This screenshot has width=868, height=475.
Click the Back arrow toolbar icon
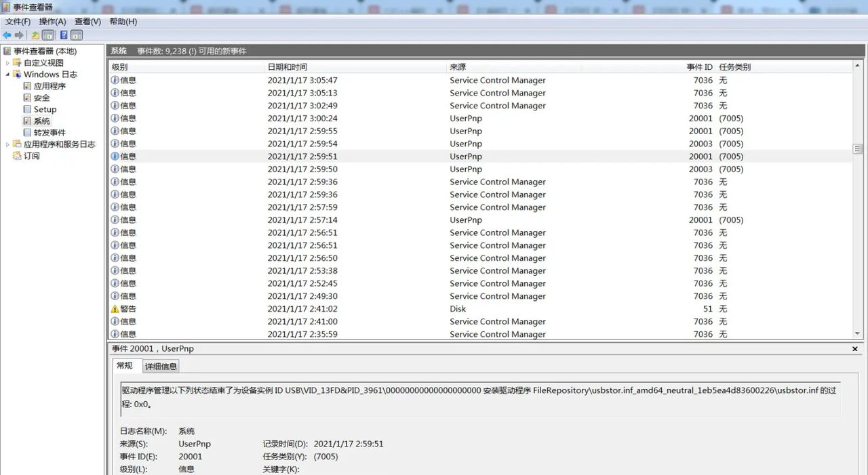[x=7, y=35]
